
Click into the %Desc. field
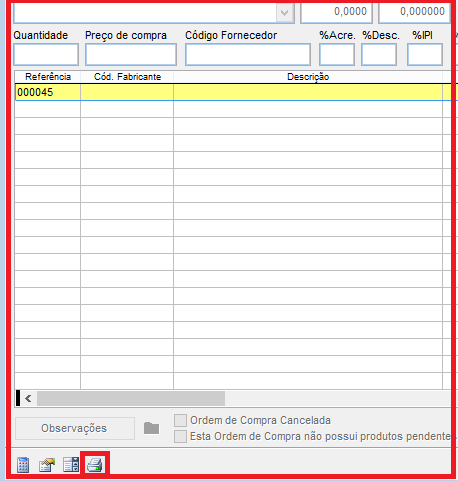(379, 54)
